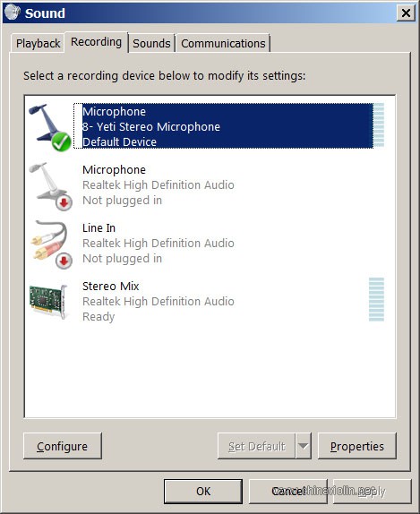The image size is (420, 514).
Task: Switch to the Playback tab
Action: point(38,43)
